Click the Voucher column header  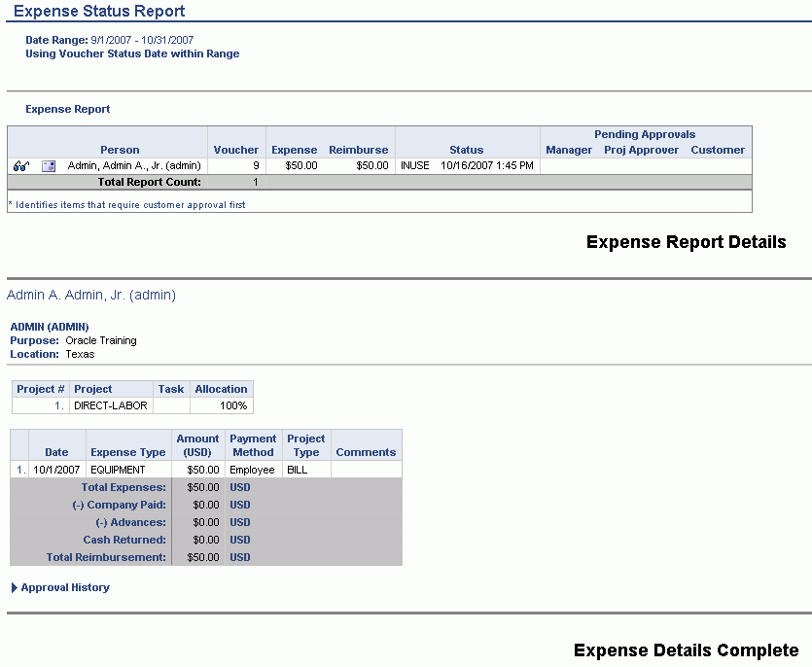(x=236, y=150)
